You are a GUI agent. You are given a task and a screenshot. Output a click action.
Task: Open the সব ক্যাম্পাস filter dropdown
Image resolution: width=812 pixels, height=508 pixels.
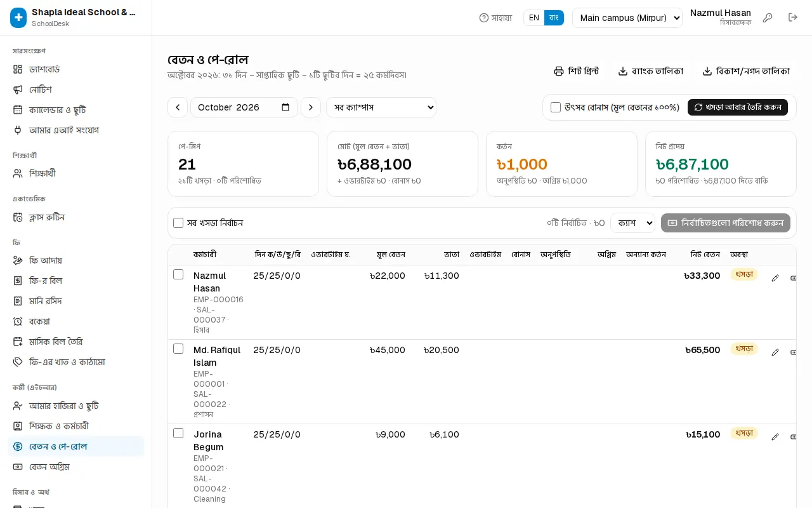pos(381,107)
